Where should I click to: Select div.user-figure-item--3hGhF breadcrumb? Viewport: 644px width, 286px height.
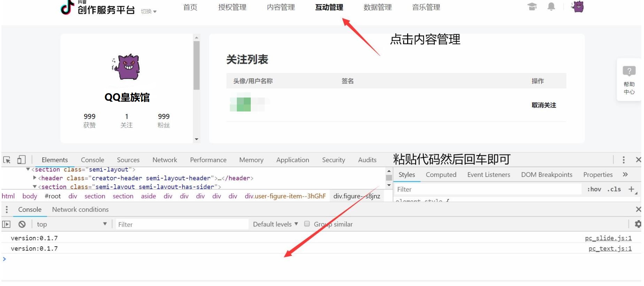(x=285, y=196)
